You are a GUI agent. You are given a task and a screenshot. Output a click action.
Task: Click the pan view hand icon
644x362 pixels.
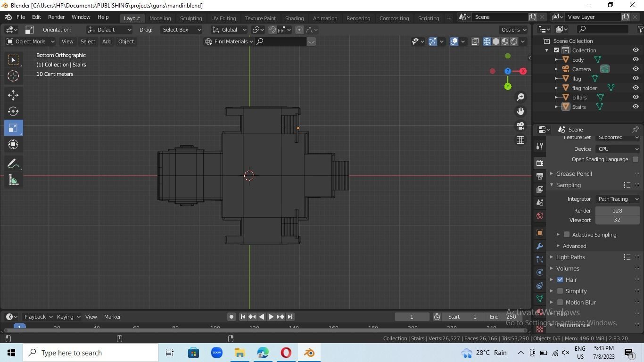520,111
